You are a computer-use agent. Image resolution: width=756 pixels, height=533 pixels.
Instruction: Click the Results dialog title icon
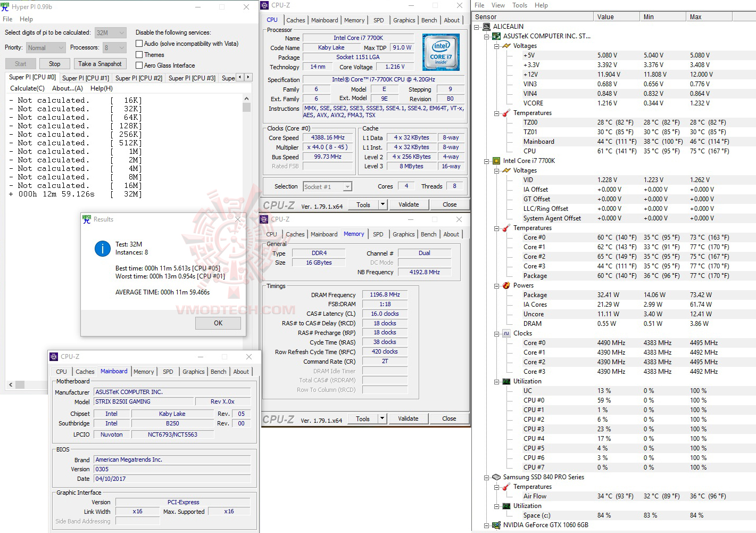tap(87, 219)
